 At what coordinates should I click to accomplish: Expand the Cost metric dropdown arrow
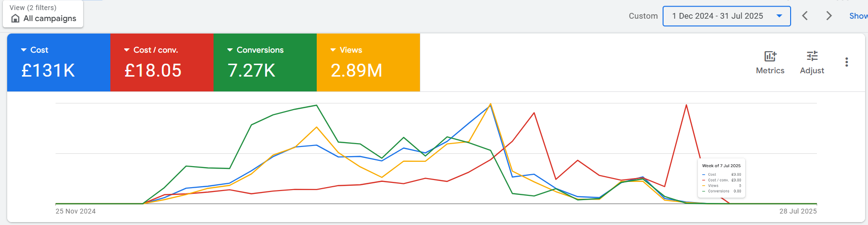23,50
